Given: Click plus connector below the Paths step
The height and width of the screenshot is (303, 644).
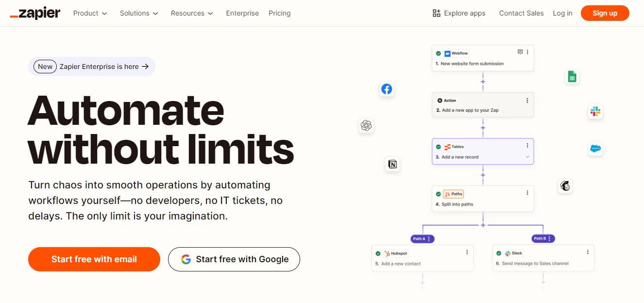Looking at the screenshot, I should [x=483, y=225].
